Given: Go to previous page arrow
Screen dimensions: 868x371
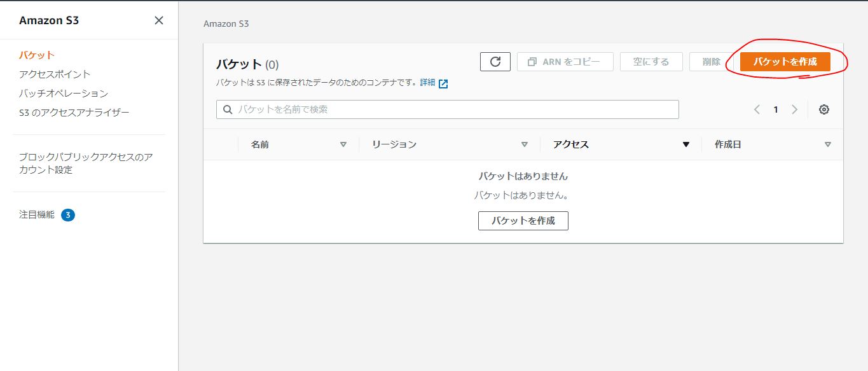Looking at the screenshot, I should (x=757, y=109).
